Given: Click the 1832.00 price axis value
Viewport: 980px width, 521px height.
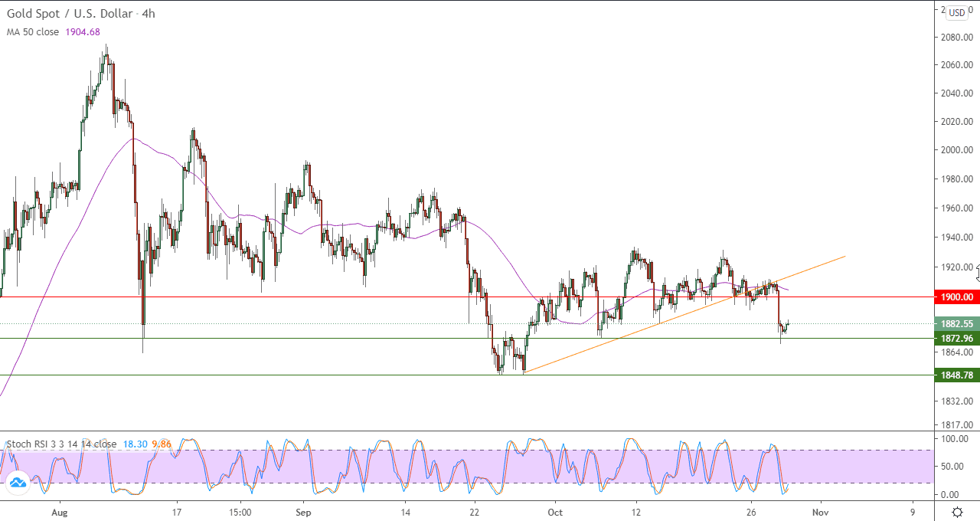Looking at the screenshot, I should 958,401.
